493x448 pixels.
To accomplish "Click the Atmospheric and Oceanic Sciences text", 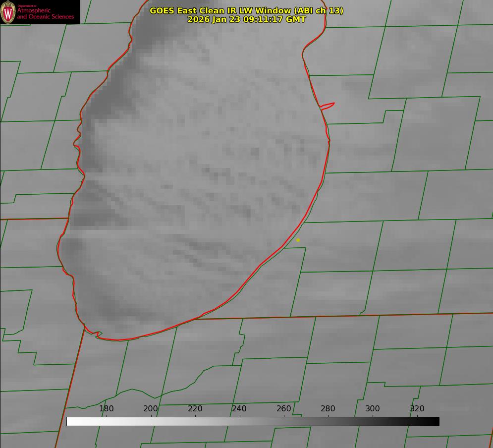I will point(45,13).
